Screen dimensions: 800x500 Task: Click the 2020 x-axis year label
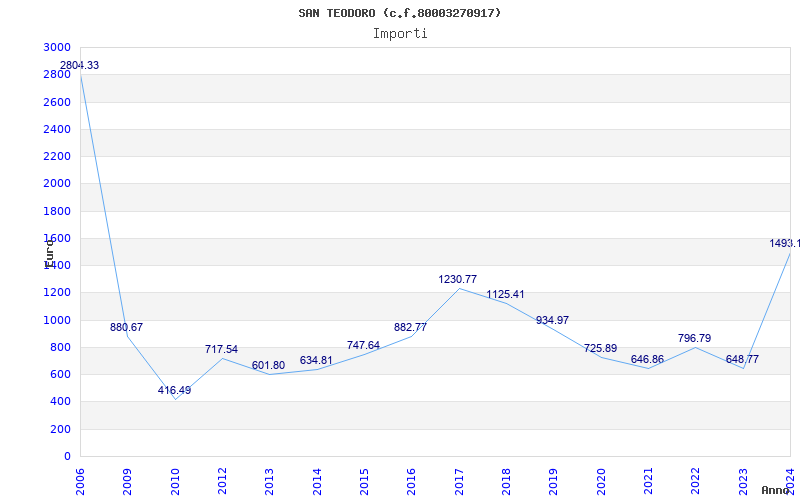pyautogui.click(x=600, y=479)
